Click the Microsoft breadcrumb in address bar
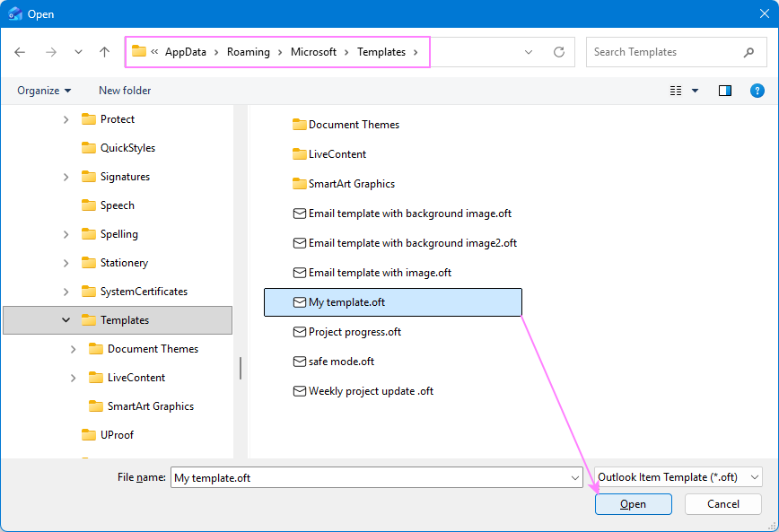This screenshot has width=779, height=532. [313, 52]
